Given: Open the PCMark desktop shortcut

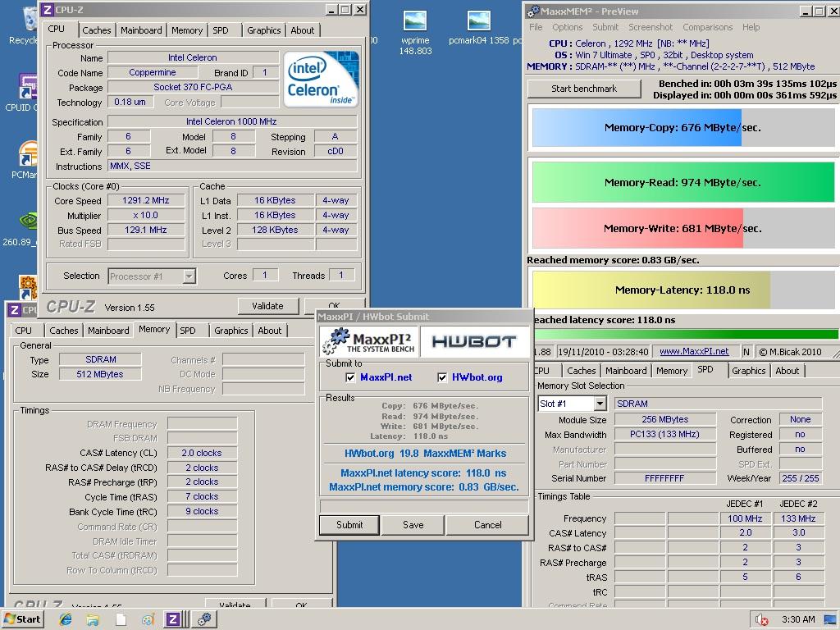Looking at the screenshot, I should [x=24, y=160].
